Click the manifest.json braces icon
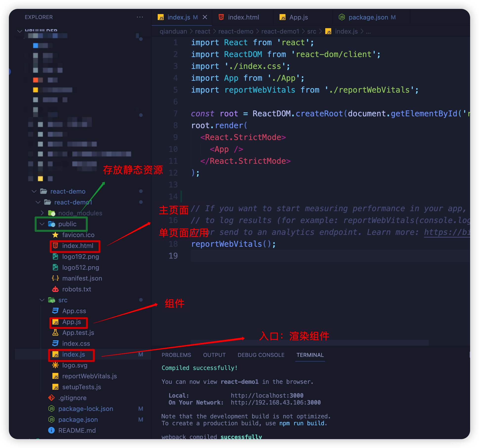This screenshot has height=448, width=479. pos(55,278)
